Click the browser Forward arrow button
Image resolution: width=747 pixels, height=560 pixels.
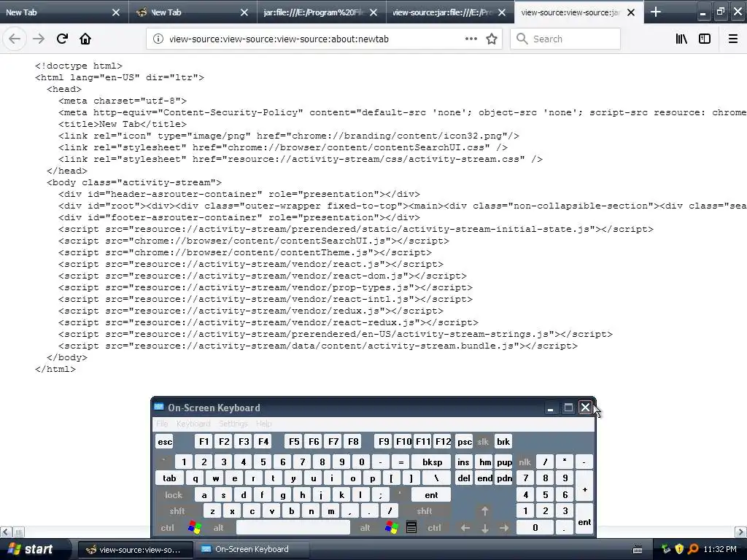pyautogui.click(x=39, y=39)
